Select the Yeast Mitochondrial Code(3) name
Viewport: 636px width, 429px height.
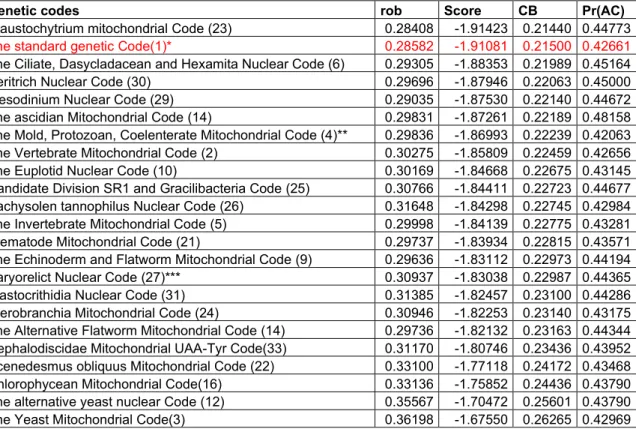(x=92, y=419)
